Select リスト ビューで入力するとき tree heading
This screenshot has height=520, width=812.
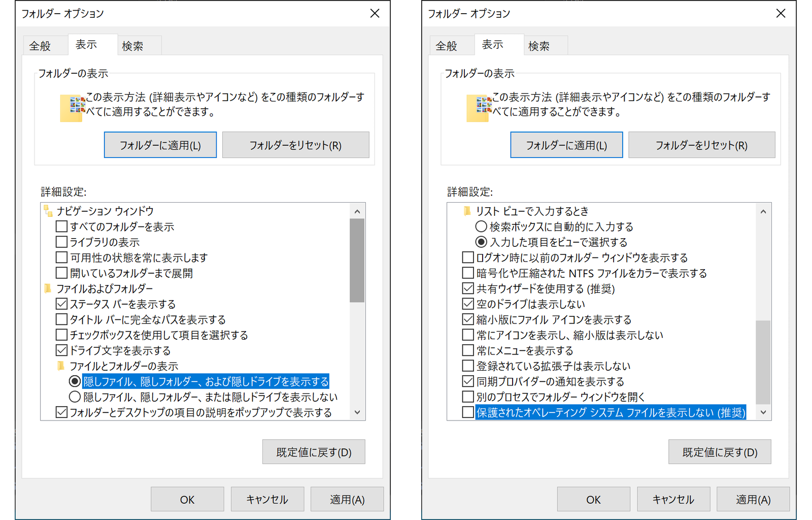532,211
